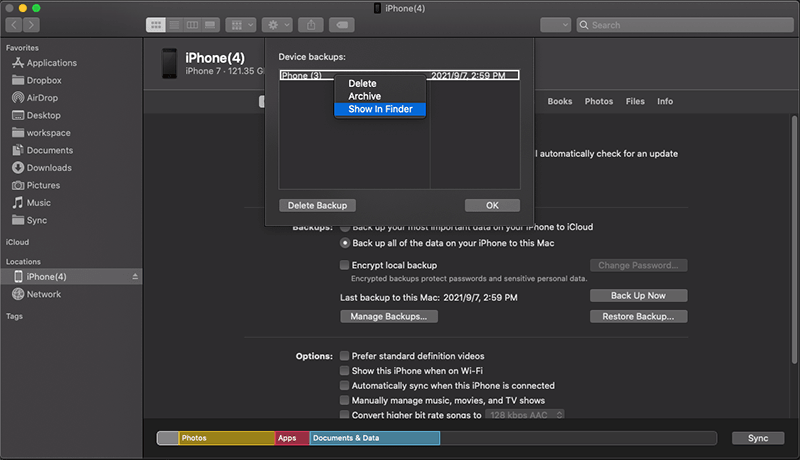The height and width of the screenshot is (460, 800).
Task: Enable Automatically sync when iPhone is connected
Action: tap(344, 386)
